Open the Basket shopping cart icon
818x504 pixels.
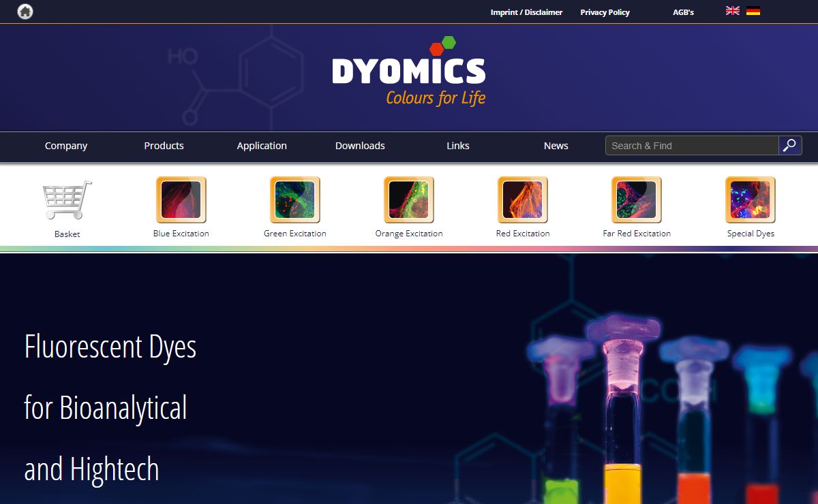(x=67, y=200)
